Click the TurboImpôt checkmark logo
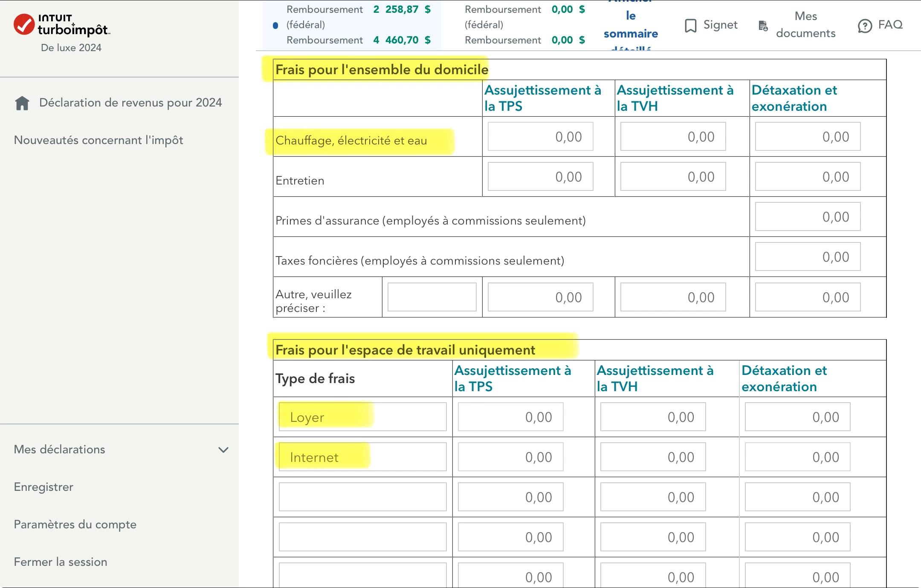Viewport: 921px width, 588px height. click(x=24, y=24)
